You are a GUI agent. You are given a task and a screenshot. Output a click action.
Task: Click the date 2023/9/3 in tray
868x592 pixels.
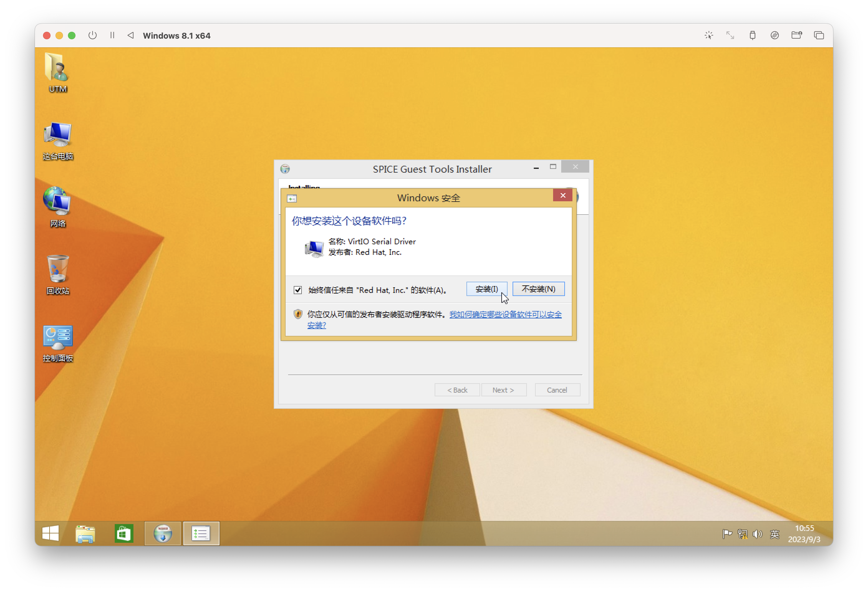[x=804, y=539]
